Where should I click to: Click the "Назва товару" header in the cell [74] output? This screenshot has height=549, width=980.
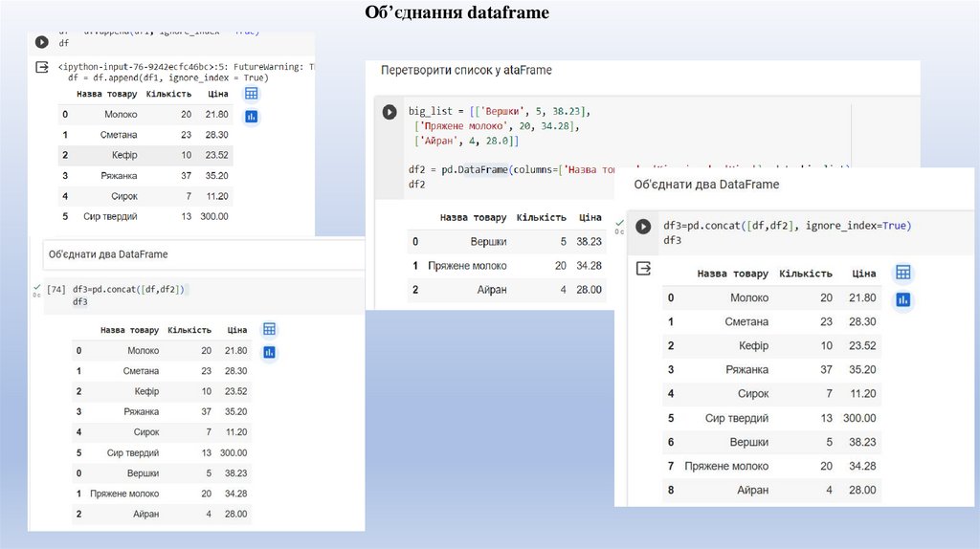[129, 330]
